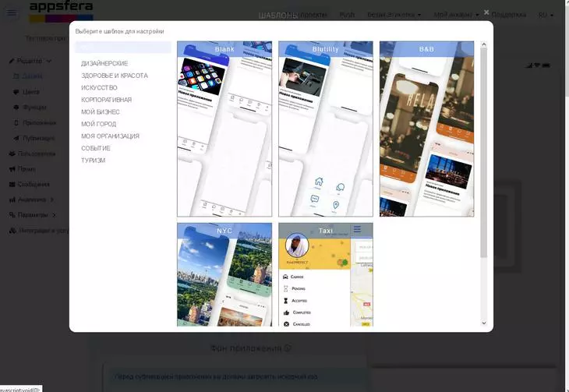
Task: Show ТУРИЗМ templates
Action: coord(94,161)
